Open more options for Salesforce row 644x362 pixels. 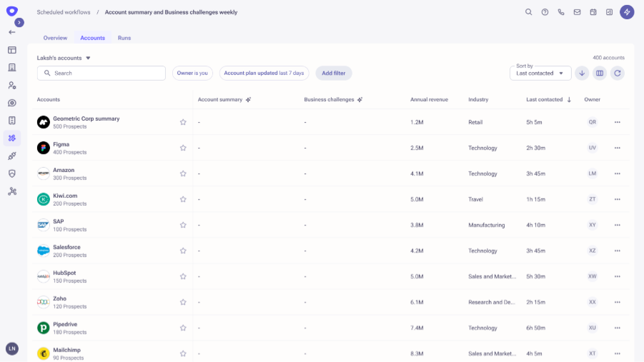click(618, 251)
